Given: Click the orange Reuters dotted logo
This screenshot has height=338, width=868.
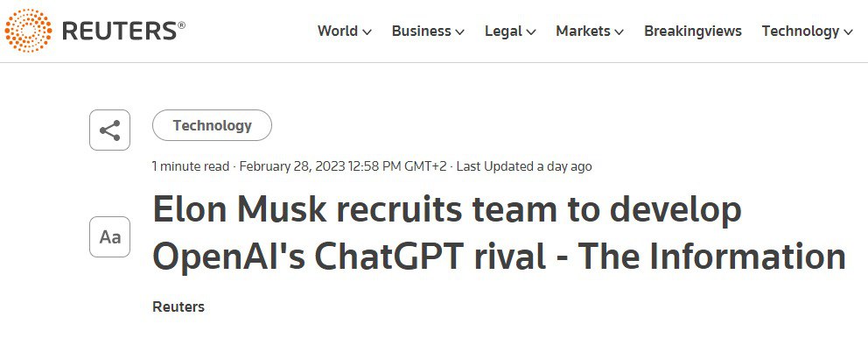Looking at the screenshot, I should coord(28,31).
